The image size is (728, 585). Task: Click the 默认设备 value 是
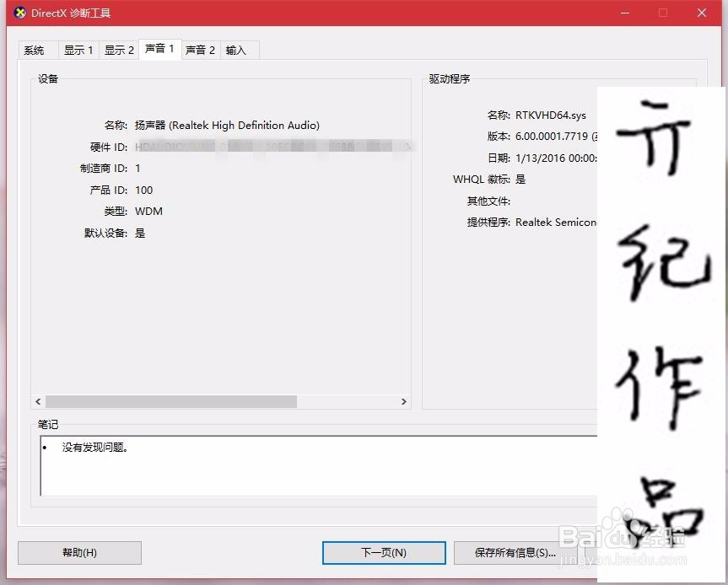click(140, 233)
